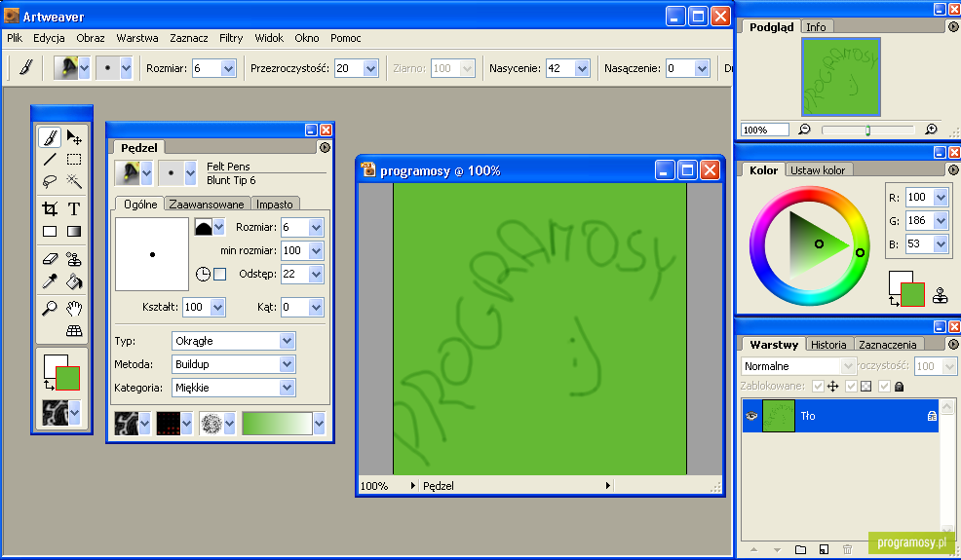Screen dimensions: 961x560
Task: Switch to the Impasto tab
Action: (x=275, y=204)
